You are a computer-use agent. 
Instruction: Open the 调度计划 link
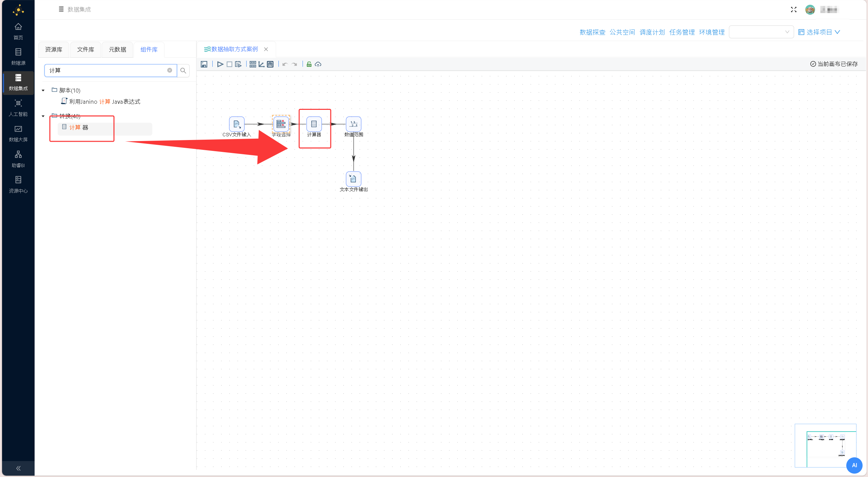click(652, 32)
